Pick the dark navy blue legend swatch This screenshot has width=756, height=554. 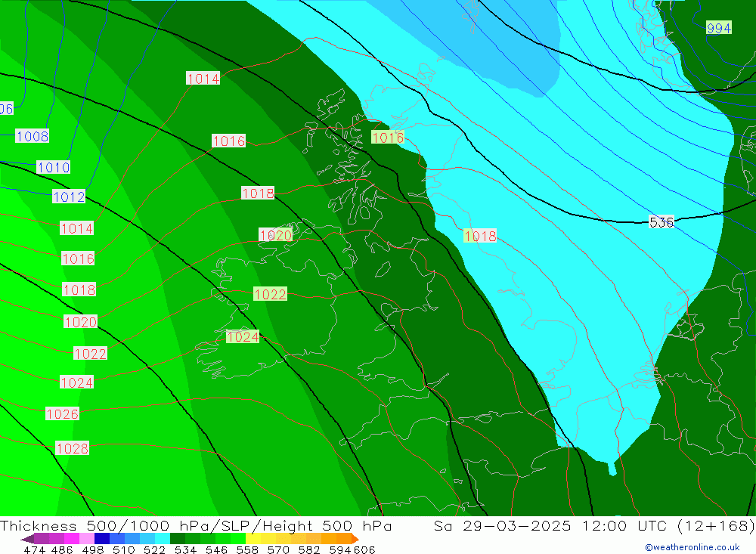(101, 539)
